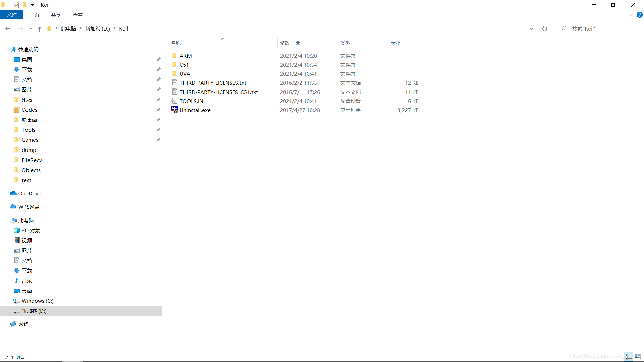Select the THIRD-PARTY-LICENSES_C51.txt file icon
Screen dimensions: 644x362
(x=174, y=92)
